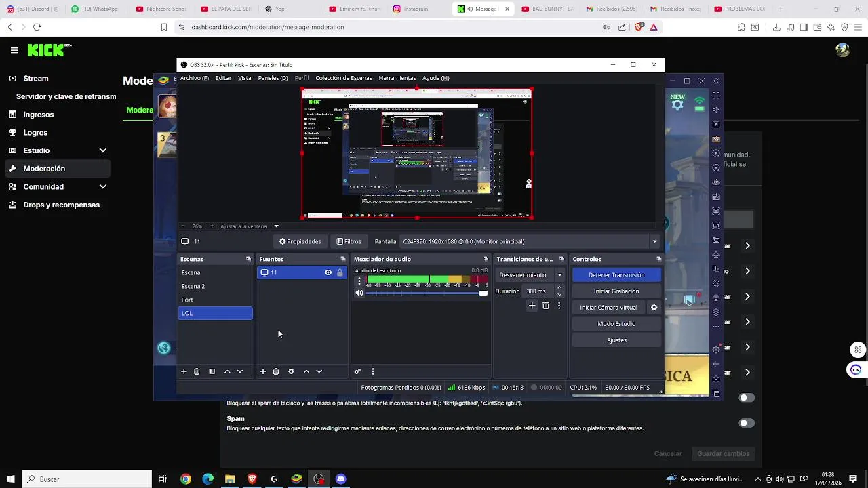
Task: Move scene up in Escenas toolbar
Action: point(227,371)
